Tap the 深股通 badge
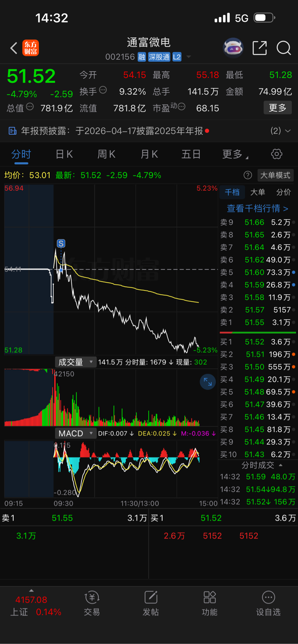The image size is (298, 644). click(x=159, y=57)
